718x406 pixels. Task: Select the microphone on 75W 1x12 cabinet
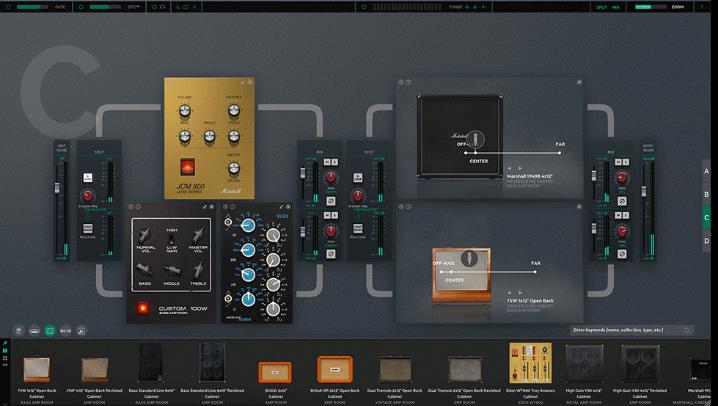(x=469, y=258)
